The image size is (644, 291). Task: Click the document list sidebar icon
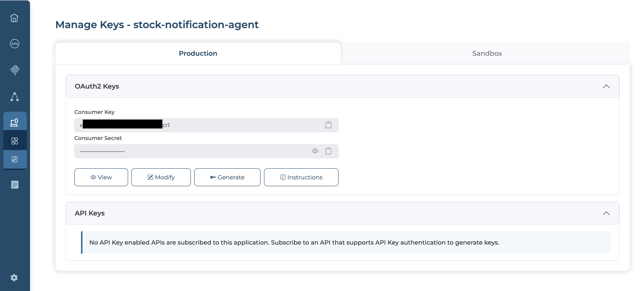pyautogui.click(x=15, y=185)
